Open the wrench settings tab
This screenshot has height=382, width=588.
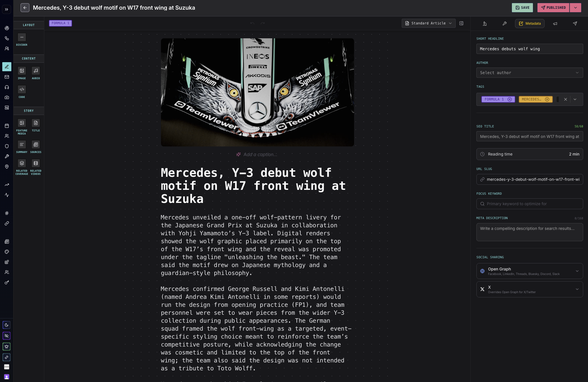click(505, 24)
